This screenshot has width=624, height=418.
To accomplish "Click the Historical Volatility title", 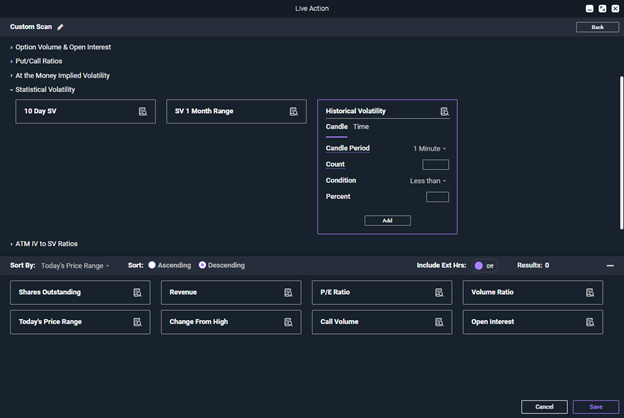I will coord(355,111).
